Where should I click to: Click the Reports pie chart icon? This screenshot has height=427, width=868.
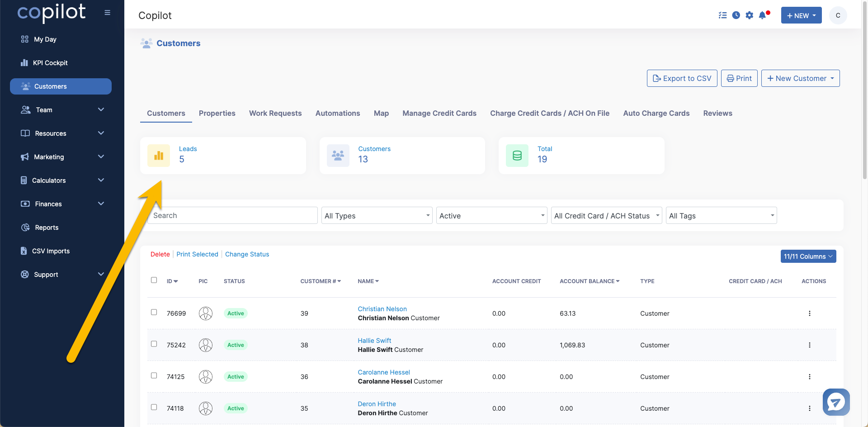pos(25,228)
